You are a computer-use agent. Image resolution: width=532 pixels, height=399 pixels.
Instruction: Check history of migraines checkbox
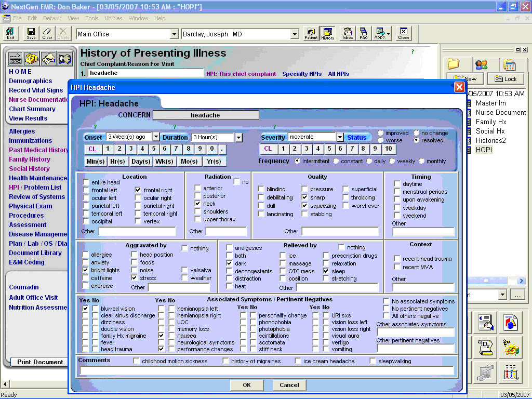pos(225,361)
